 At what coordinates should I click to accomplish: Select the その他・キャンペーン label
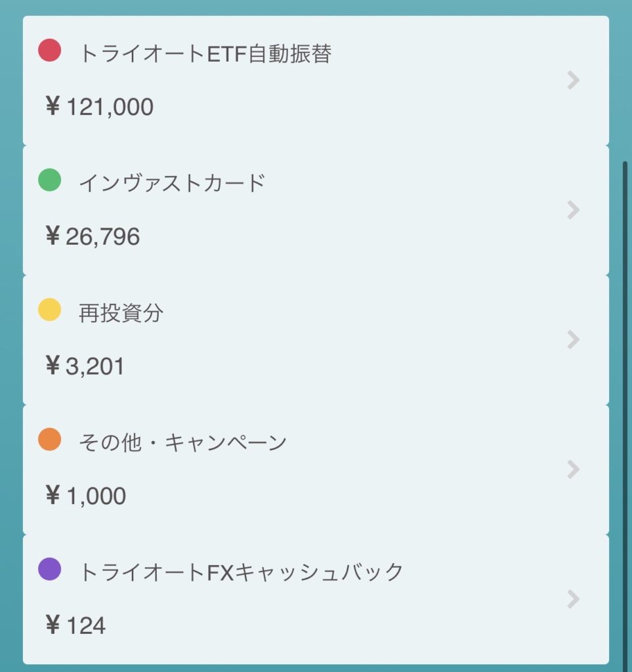click(183, 443)
